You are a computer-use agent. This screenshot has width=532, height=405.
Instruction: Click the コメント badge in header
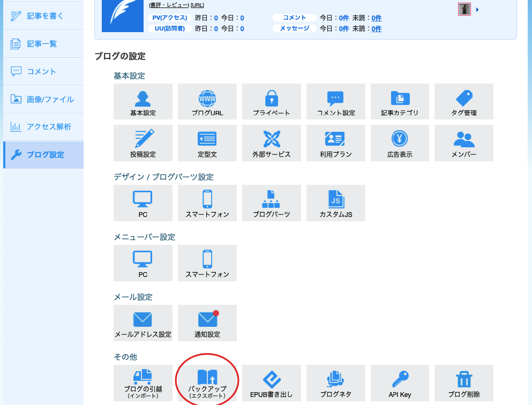(x=295, y=18)
